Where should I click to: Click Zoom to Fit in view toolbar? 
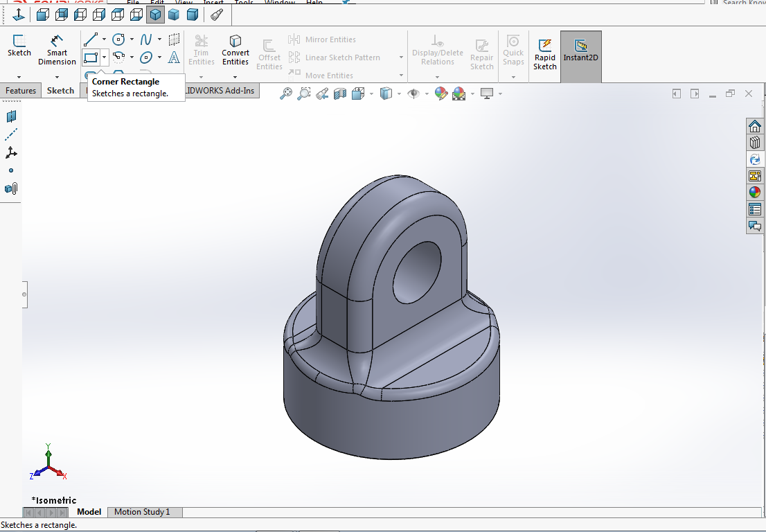pos(286,94)
